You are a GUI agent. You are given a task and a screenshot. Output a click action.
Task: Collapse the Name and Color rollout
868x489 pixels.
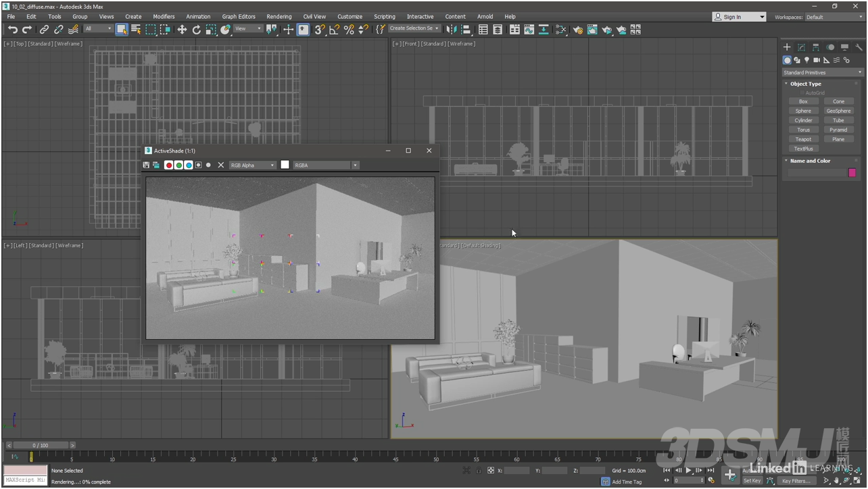pos(810,161)
